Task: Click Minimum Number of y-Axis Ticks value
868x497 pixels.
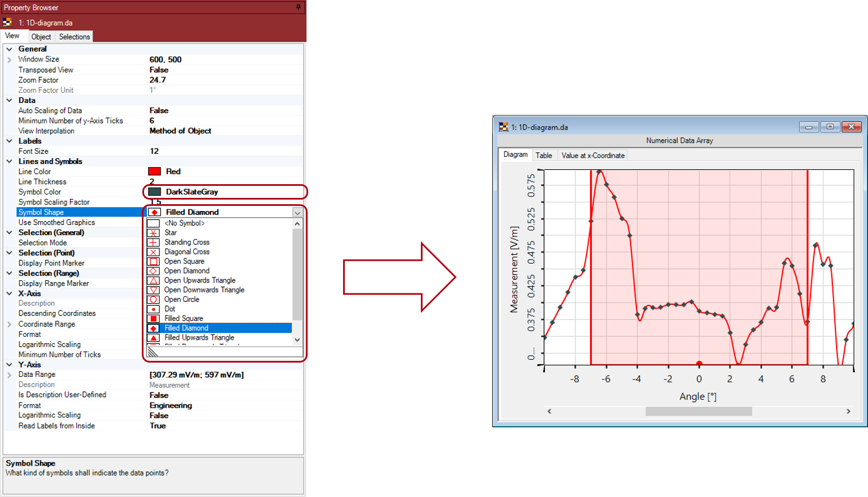Action: pos(152,121)
